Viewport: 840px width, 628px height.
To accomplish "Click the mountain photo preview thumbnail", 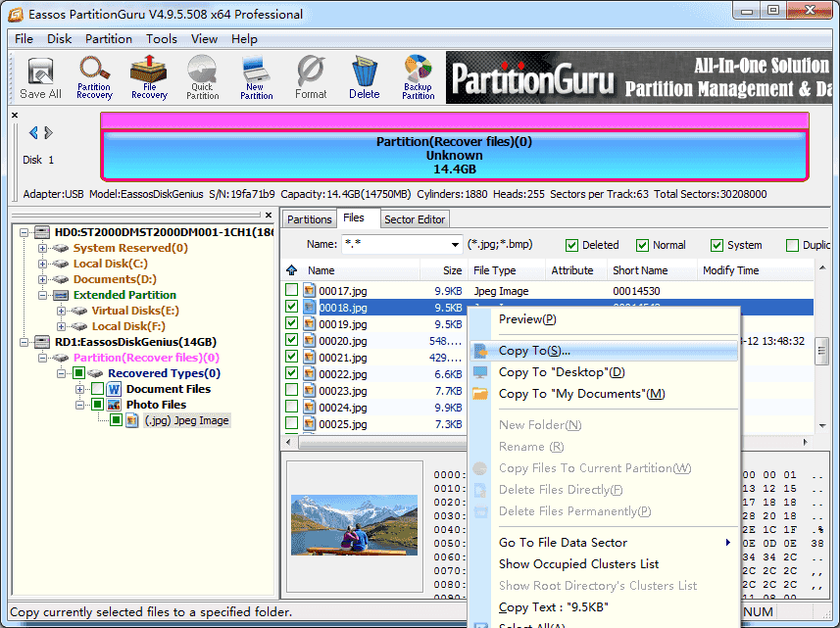I will 354,525.
